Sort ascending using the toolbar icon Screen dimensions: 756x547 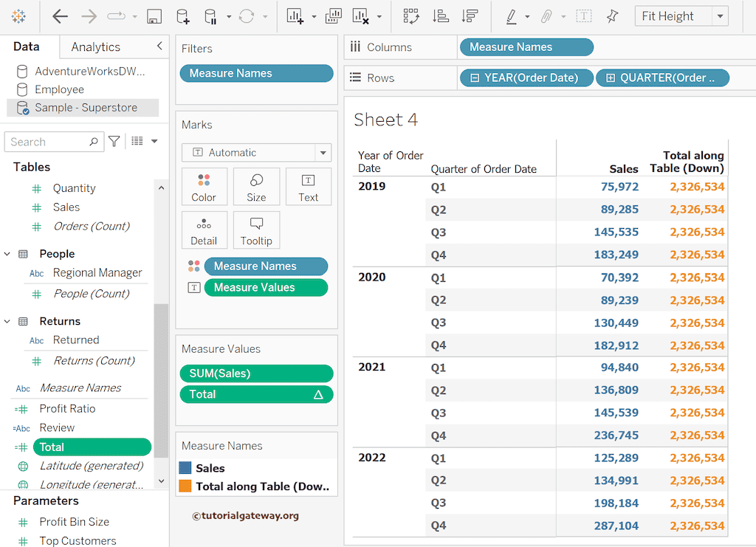tap(440, 16)
